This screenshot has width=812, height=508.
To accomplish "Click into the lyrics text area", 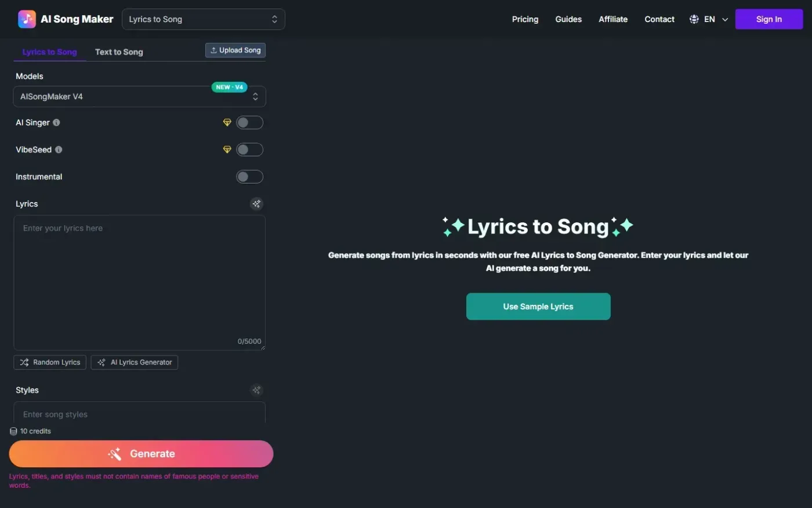I will coord(139,283).
